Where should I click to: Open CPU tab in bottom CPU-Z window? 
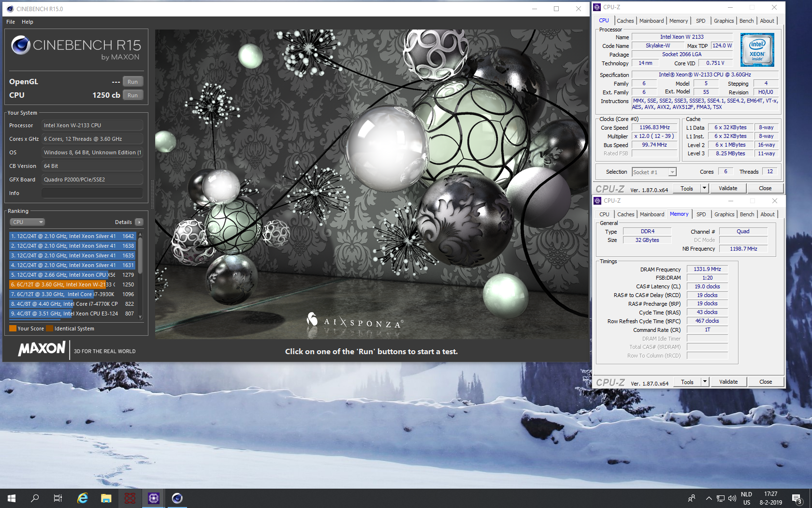click(x=604, y=214)
